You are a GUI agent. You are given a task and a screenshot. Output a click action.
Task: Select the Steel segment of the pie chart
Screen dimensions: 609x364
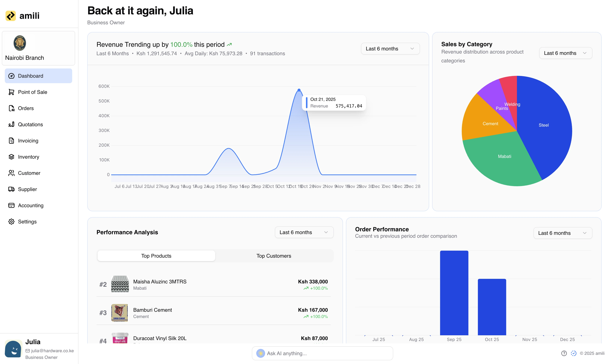click(x=544, y=125)
